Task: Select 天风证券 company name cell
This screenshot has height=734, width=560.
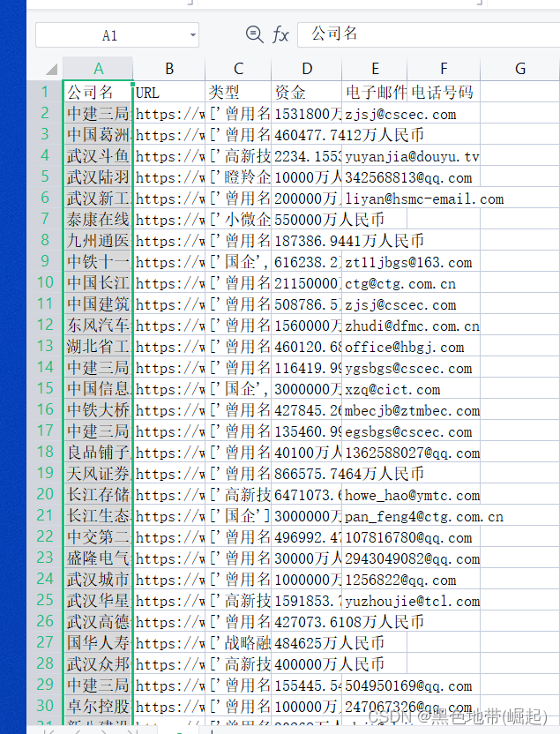Action: tap(98, 473)
